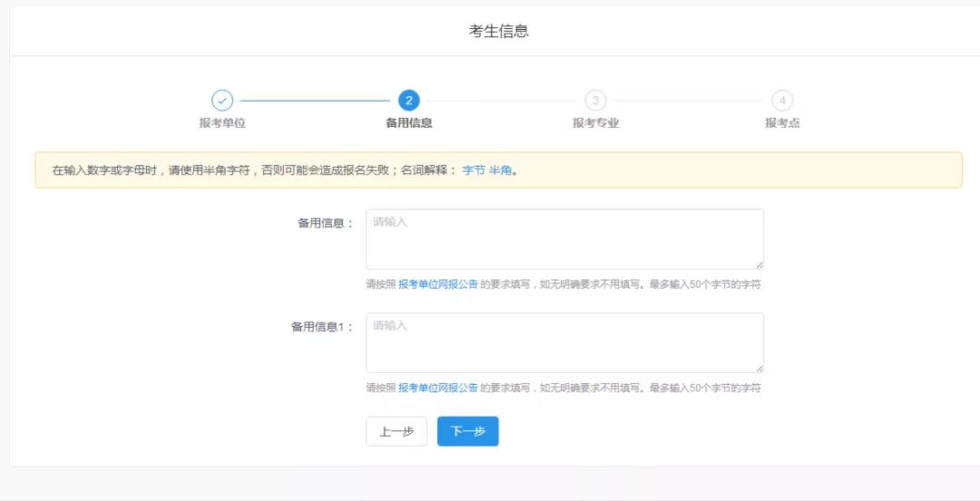Open the 字节 explanation link
This screenshot has height=501, width=980.
[474, 171]
